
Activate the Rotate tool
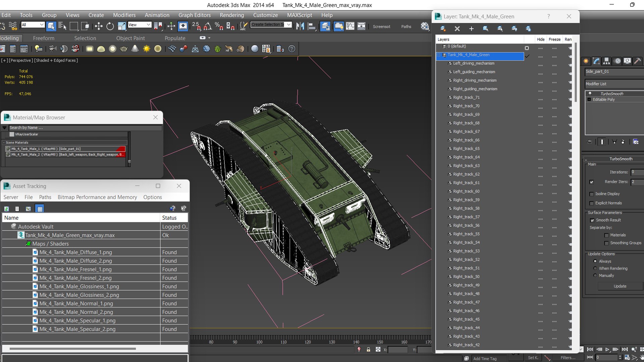pos(110,26)
